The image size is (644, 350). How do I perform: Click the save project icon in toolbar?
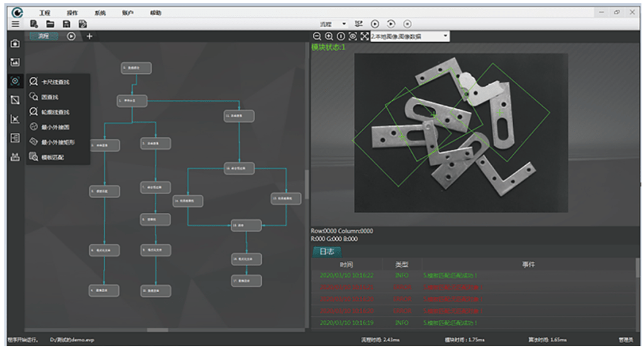point(66,24)
